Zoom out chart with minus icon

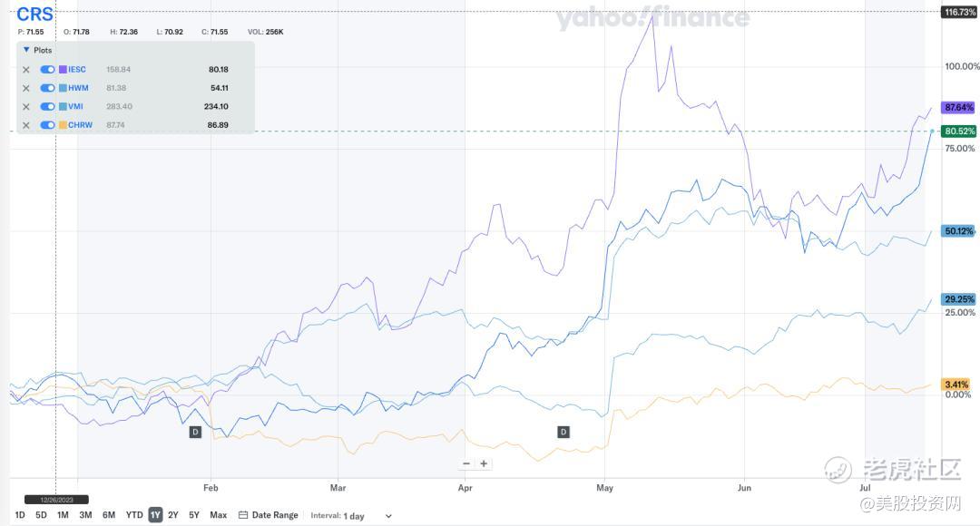pos(466,463)
